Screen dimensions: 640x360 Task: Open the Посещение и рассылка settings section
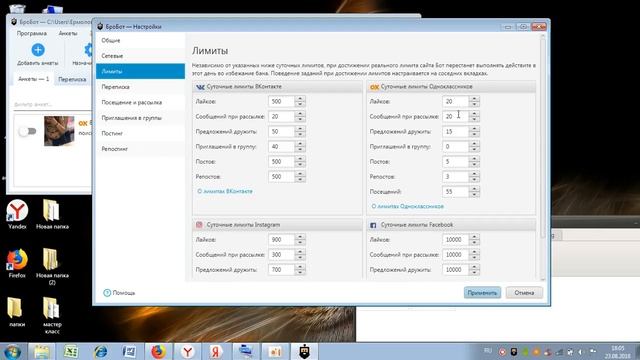[140, 102]
